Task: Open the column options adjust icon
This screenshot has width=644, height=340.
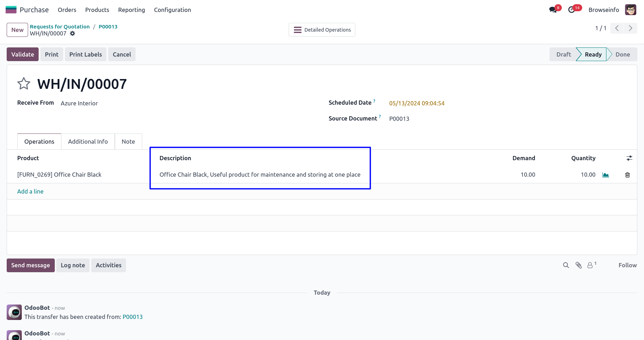Action: (629, 158)
